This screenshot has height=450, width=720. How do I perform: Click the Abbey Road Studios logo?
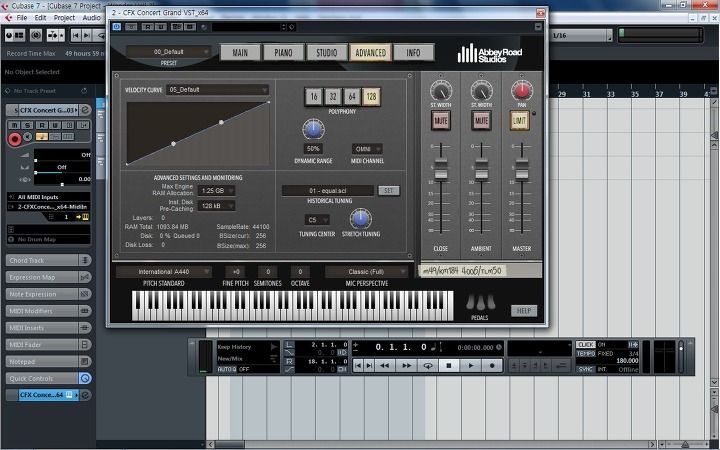[x=490, y=54]
